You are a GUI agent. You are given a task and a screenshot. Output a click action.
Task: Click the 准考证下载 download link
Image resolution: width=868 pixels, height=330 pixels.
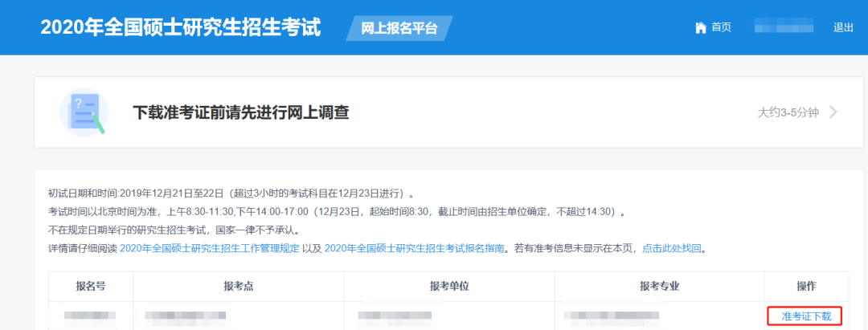coord(805,316)
